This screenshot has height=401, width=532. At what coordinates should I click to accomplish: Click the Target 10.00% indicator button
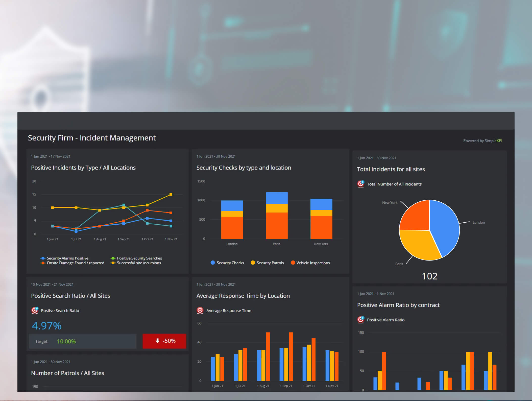pos(84,341)
